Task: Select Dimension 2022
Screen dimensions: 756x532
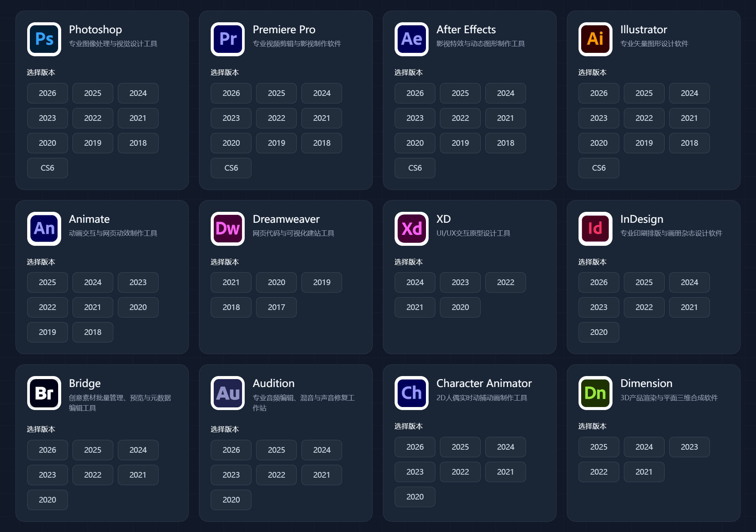Action: (x=599, y=472)
